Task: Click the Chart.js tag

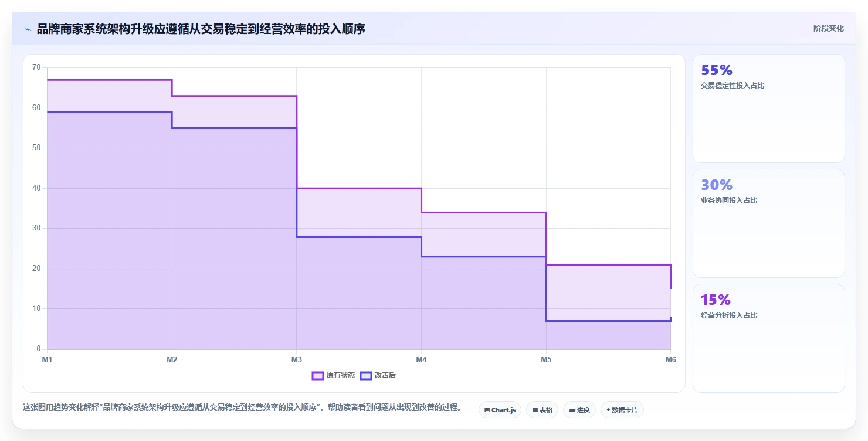Action: tap(500, 410)
